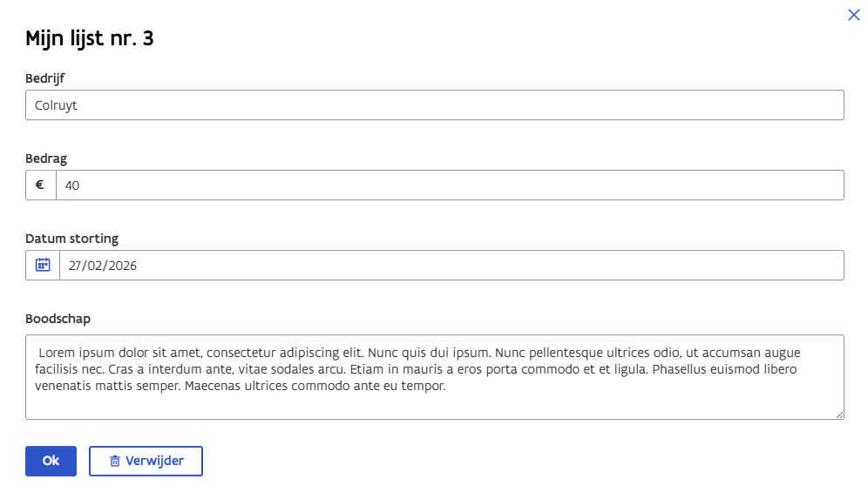Click the 27/02/2026 date value
The height and width of the screenshot is (499, 868).
pos(103,266)
